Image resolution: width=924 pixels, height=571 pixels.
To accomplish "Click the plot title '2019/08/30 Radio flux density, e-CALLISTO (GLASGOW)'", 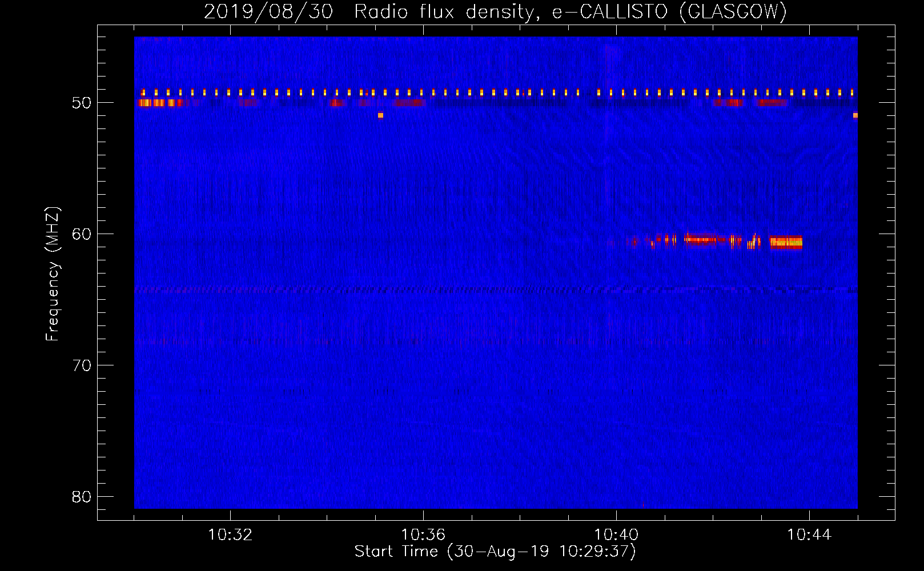I will coord(495,11).
